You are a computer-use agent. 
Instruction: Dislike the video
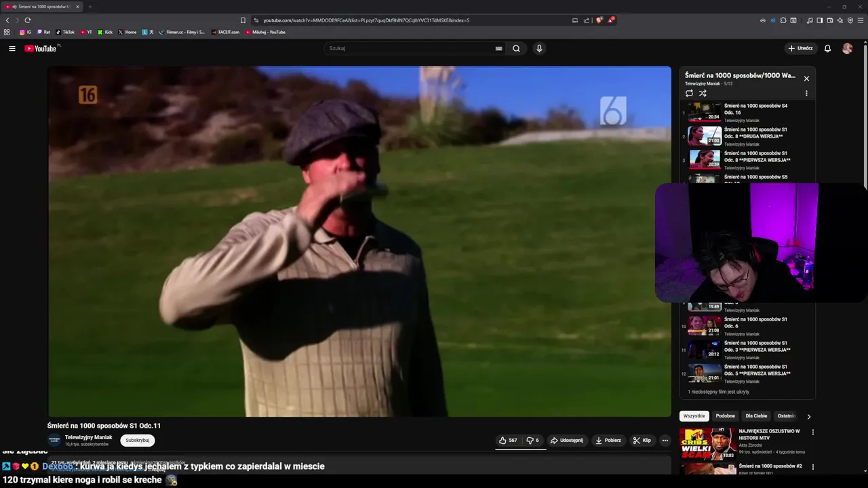(x=533, y=440)
